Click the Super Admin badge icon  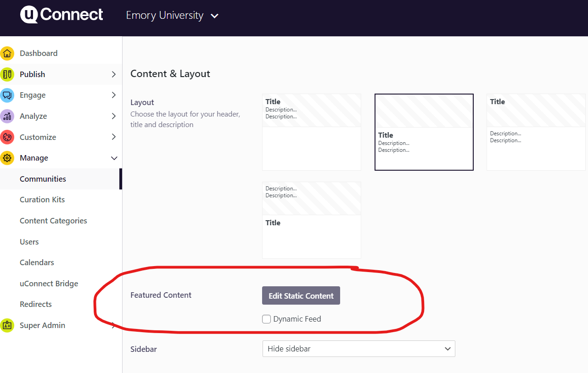(7, 325)
